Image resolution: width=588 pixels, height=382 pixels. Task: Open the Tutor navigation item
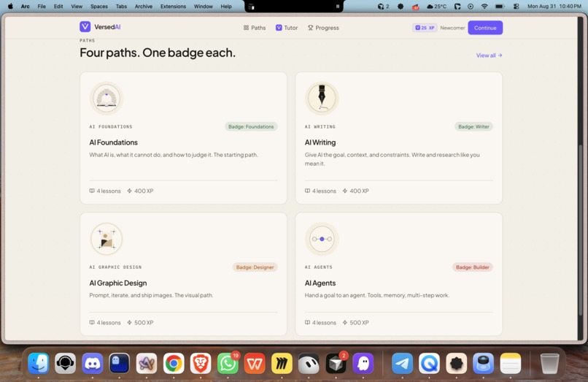(287, 28)
